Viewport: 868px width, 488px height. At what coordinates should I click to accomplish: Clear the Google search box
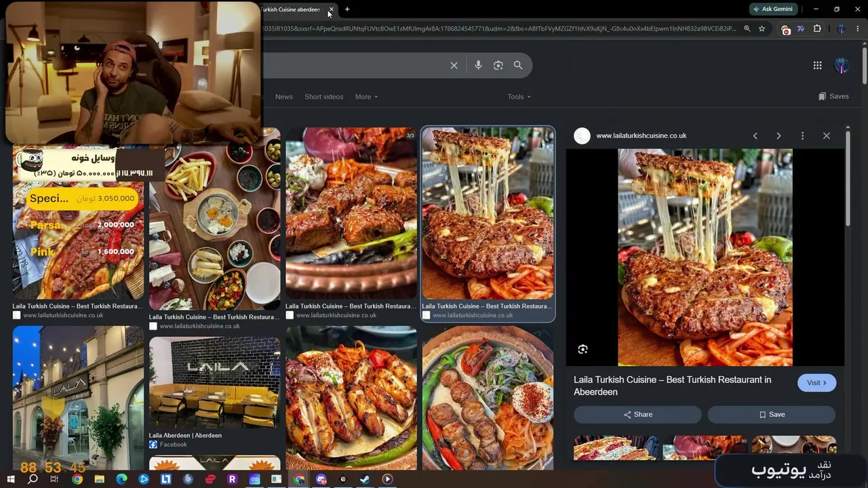(454, 65)
